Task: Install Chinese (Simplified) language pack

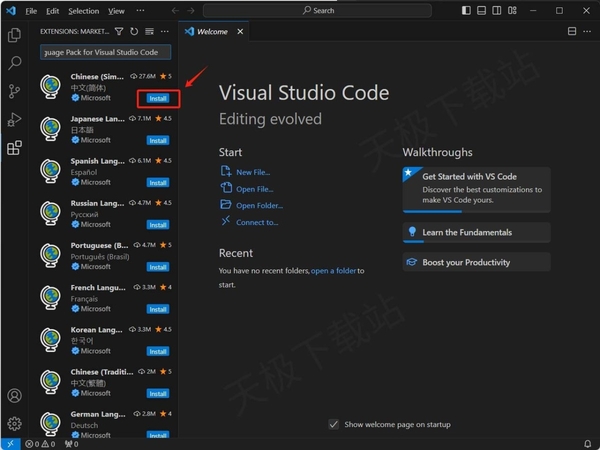Action: 158,98
